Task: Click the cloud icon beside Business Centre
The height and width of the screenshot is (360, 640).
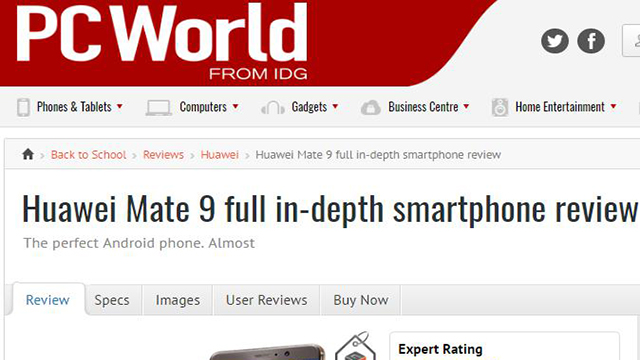Action: point(371,108)
